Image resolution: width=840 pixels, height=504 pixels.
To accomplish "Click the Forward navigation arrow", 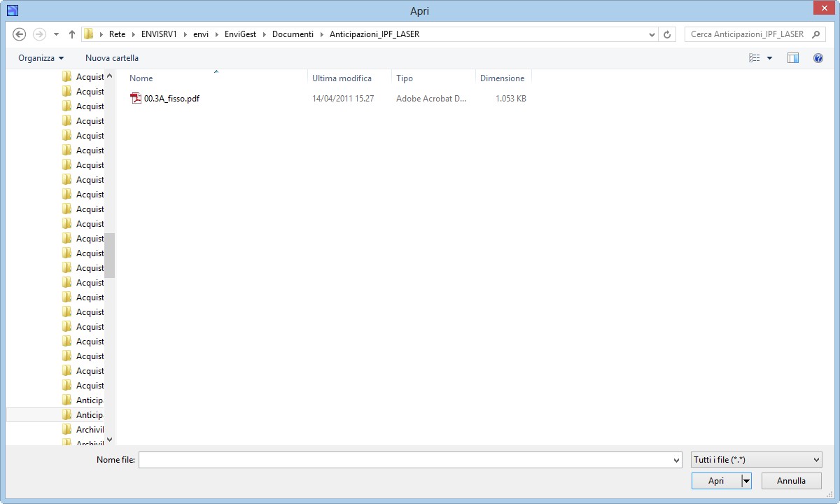I will tap(39, 34).
